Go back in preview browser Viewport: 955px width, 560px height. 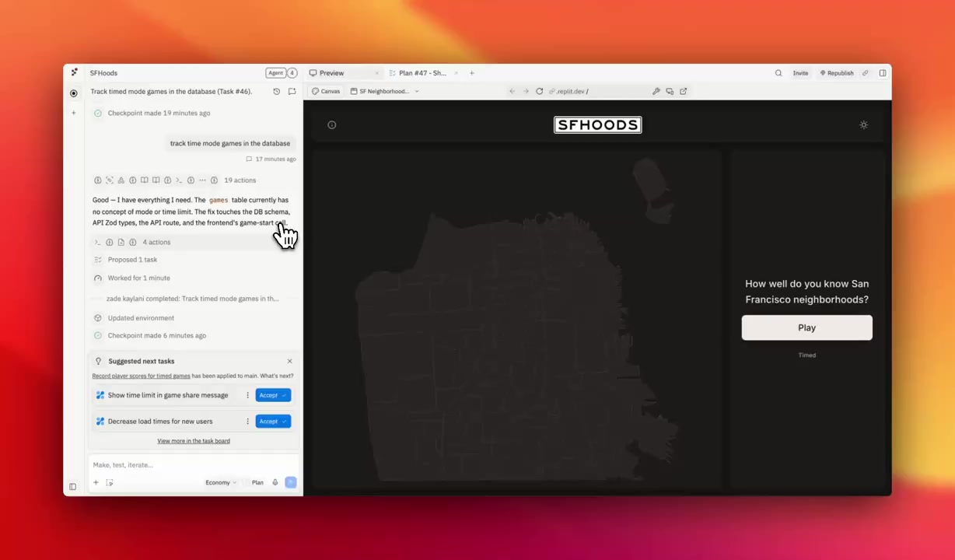coord(512,91)
